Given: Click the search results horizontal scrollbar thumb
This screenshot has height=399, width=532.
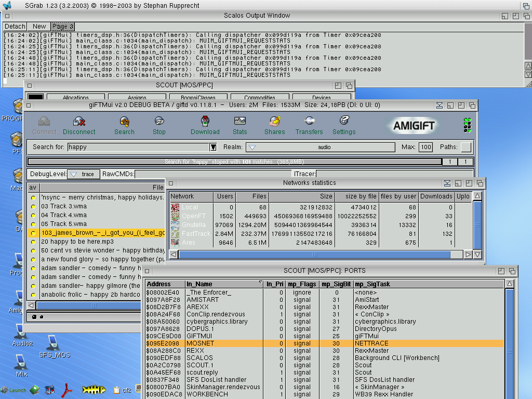Looking at the screenshot, I should click(x=89, y=305).
